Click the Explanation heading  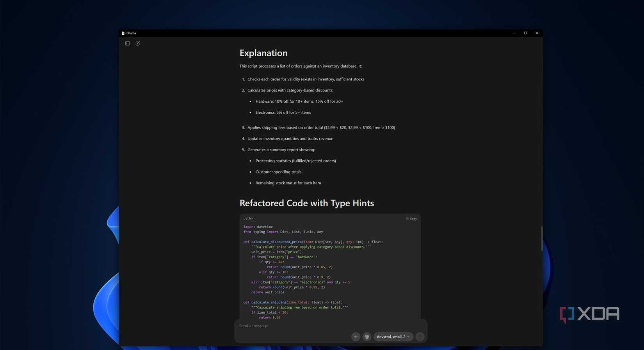coord(263,53)
